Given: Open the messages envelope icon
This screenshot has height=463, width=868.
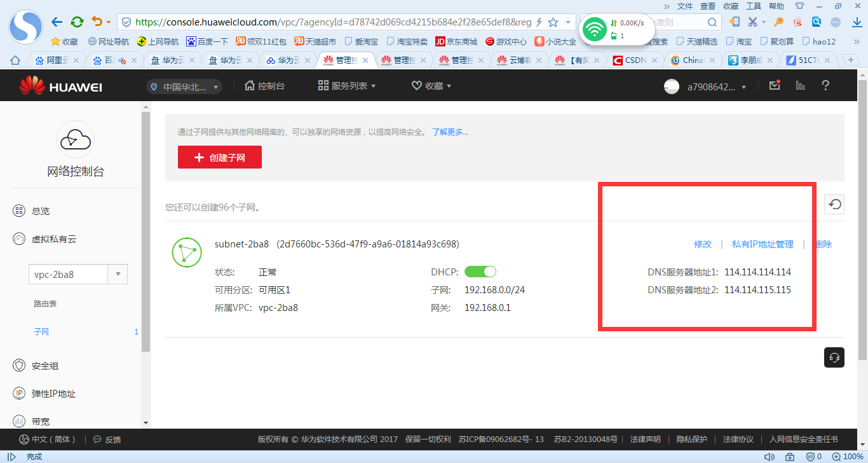Looking at the screenshot, I should (x=774, y=85).
